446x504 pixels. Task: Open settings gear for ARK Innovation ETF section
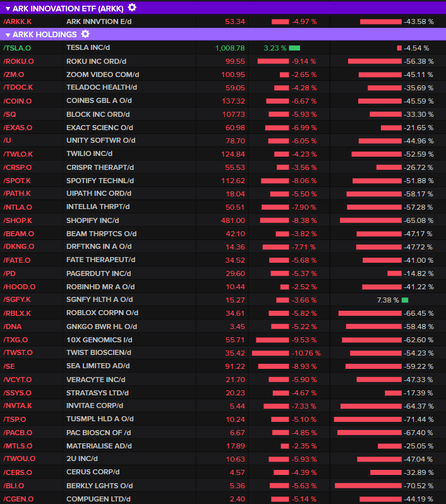coord(132,8)
